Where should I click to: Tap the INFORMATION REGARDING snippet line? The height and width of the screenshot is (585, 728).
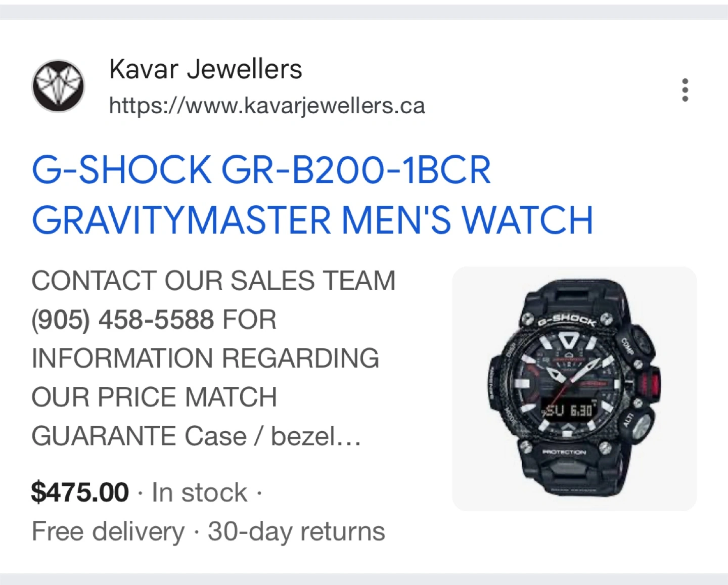[x=205, y=358]
